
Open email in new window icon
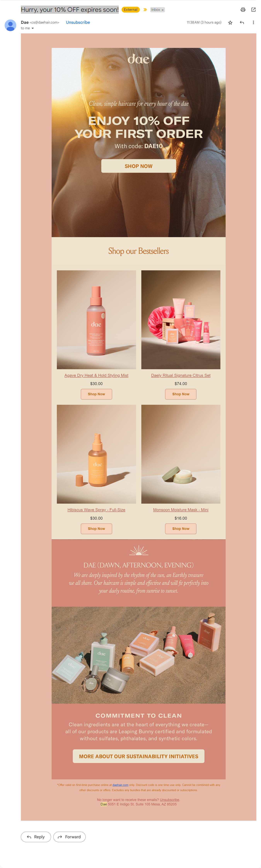(x=253, y=10)
